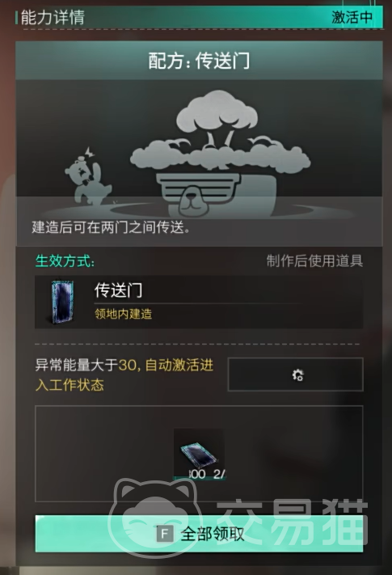
Task: Click the mushroom cloud tree illustration
Action: [220, 135]
